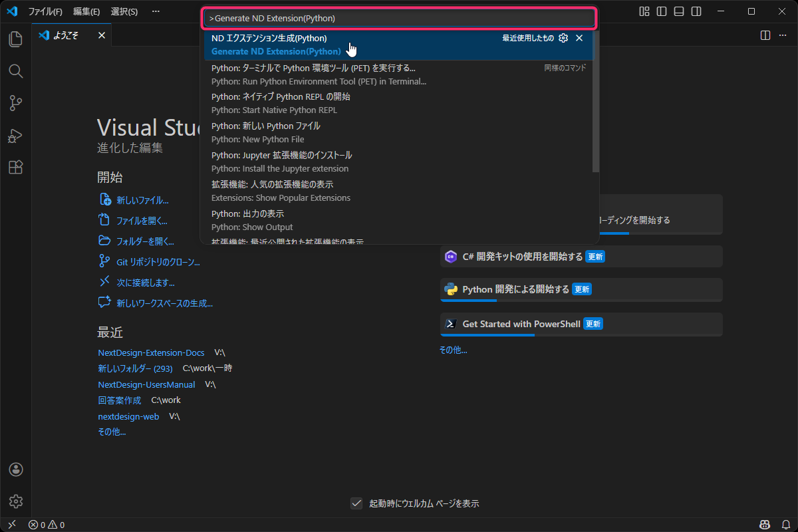Viewport: 798px width, 532px height.
Task: Remove ND Extension command from recently used
Action: point(579,38)
